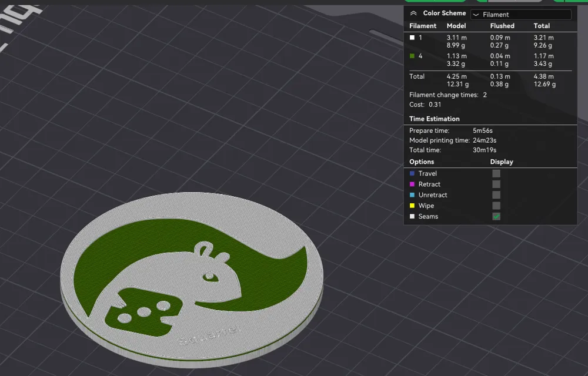This screenshot has height=376, width=588.
Task: Enable the Retract display checkbox
Action: point(496,184)
